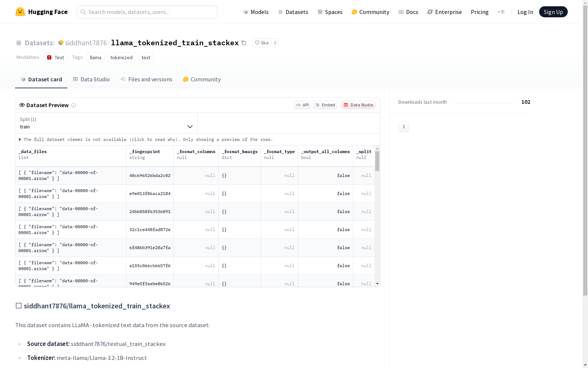Screen dimensions: 588x368
Task: Open Spaces in top navigation
Action: 330,12
